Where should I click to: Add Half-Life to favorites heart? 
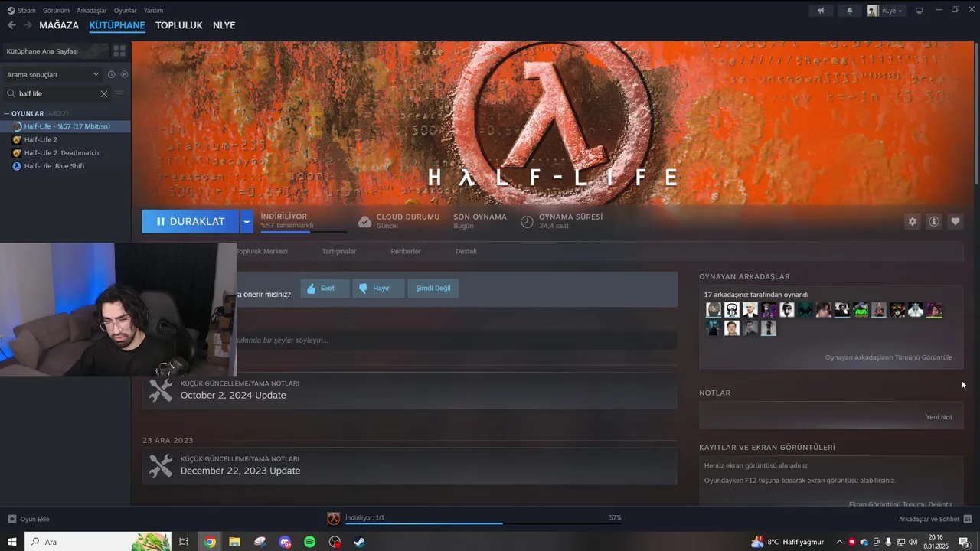click(955, 221)
